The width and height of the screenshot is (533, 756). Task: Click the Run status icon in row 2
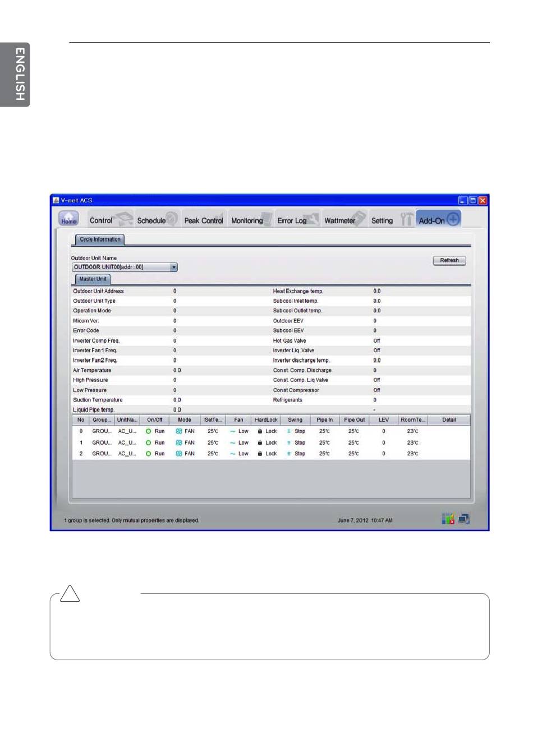coord(149,454)
